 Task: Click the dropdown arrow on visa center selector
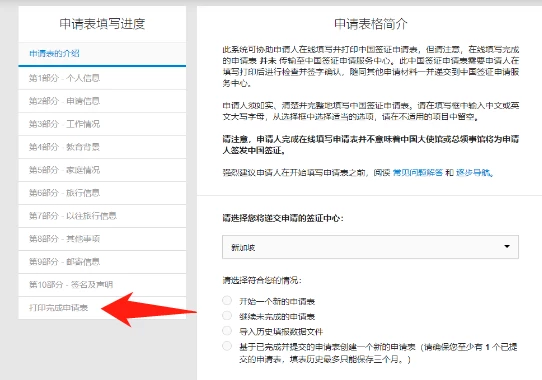[507, 247]
